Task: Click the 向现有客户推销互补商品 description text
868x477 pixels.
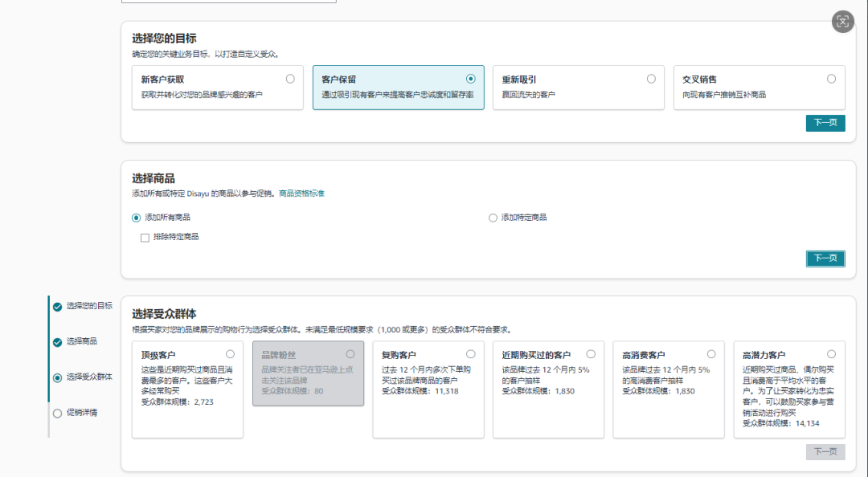Action: 724,95
